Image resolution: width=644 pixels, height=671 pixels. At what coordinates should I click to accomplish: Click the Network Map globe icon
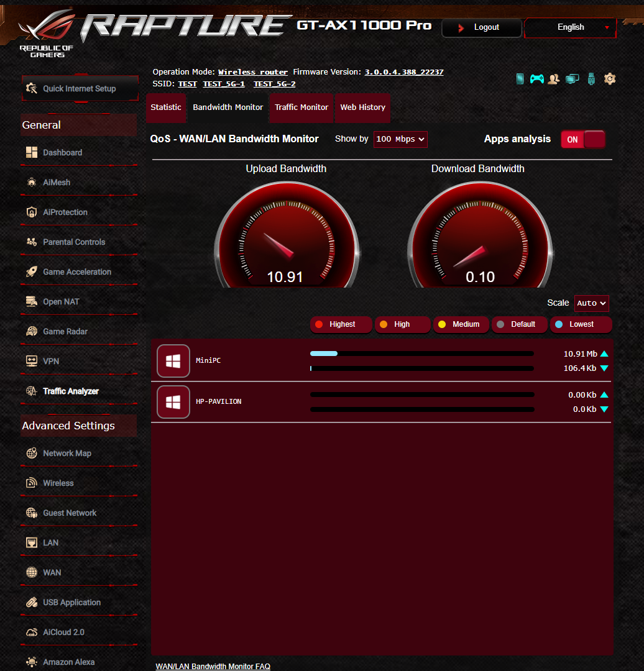pos(32,453)
